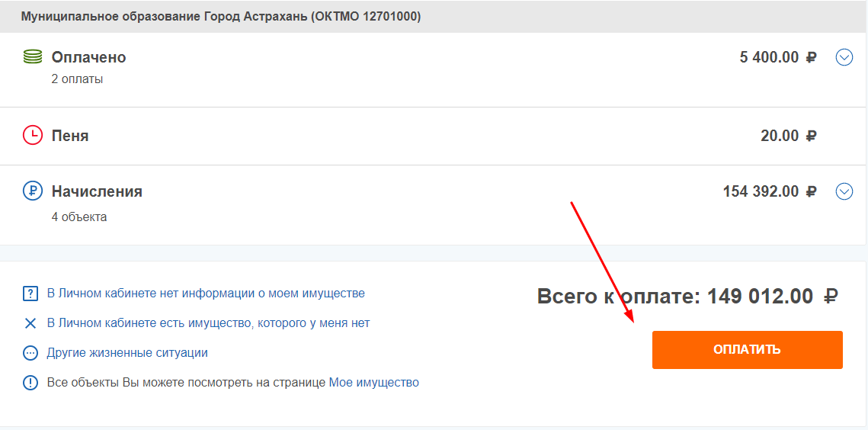Open link about no property information in cabinet
The height and width of the screenshot is (430, 868).
point(206,294)
